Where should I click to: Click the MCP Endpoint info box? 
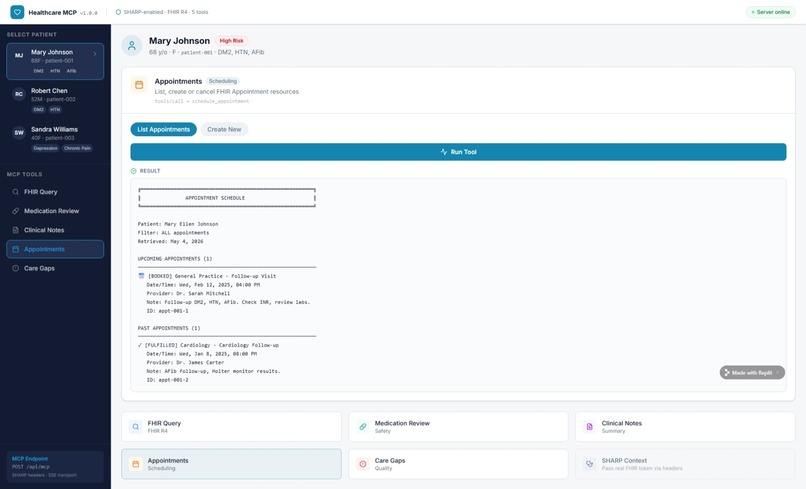[55, 467]
